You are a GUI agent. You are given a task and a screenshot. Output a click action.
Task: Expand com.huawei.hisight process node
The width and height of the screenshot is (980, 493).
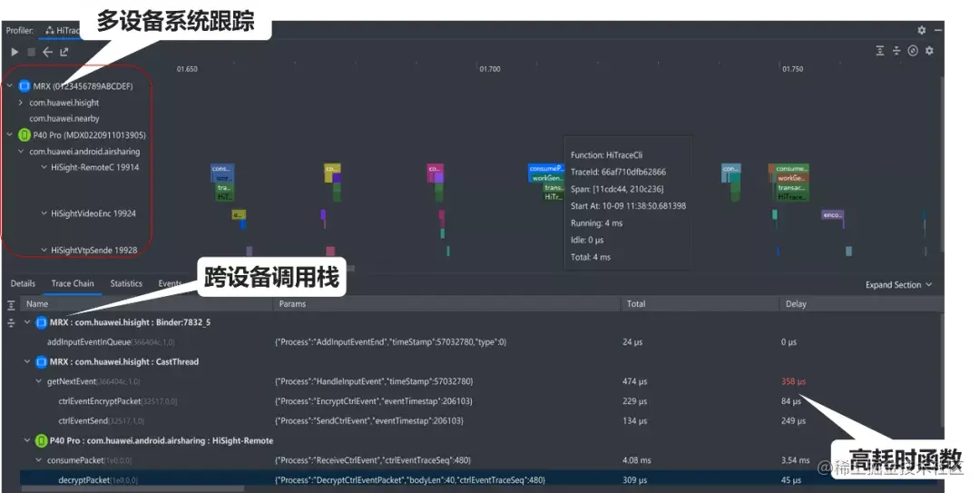(x=21, y=103)
